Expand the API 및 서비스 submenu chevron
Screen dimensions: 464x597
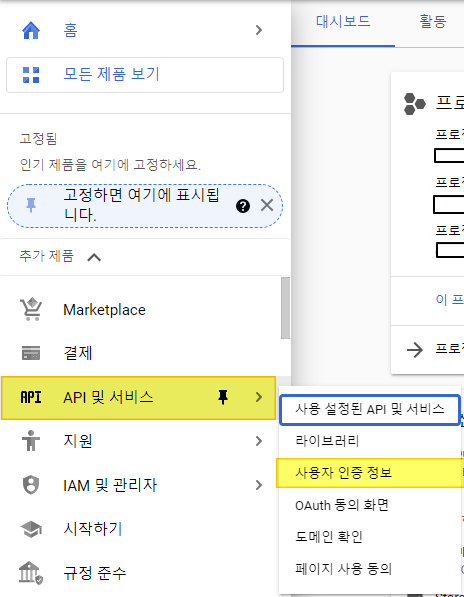coord(259,397)
